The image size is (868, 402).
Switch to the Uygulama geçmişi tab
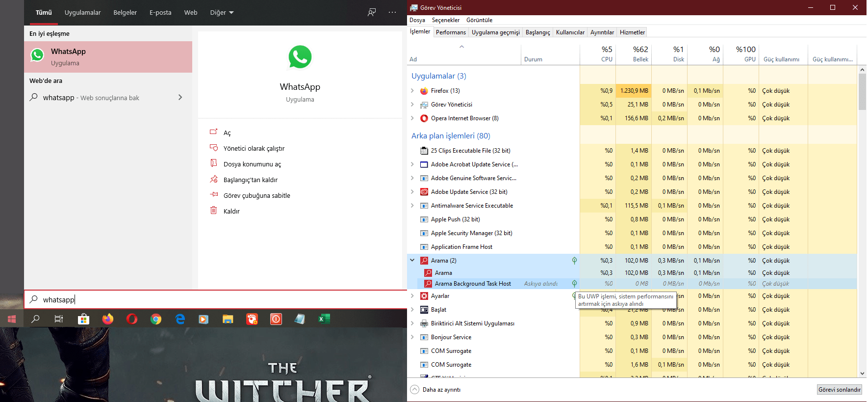click(x=496, y=32)
